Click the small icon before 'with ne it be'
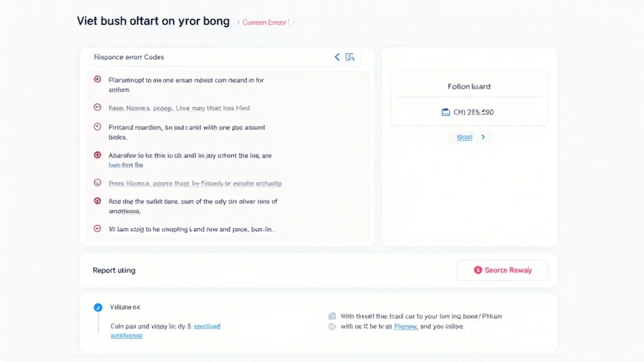 point(332,327)
